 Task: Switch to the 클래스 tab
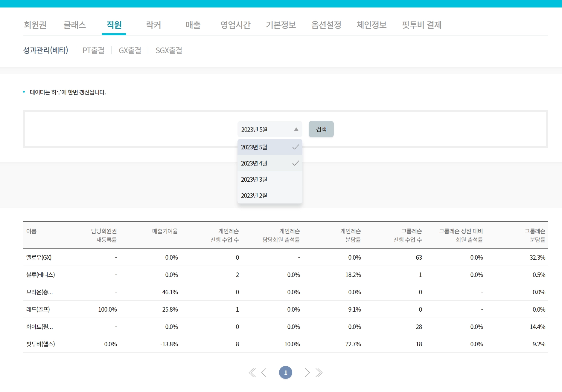click(75, 25)
